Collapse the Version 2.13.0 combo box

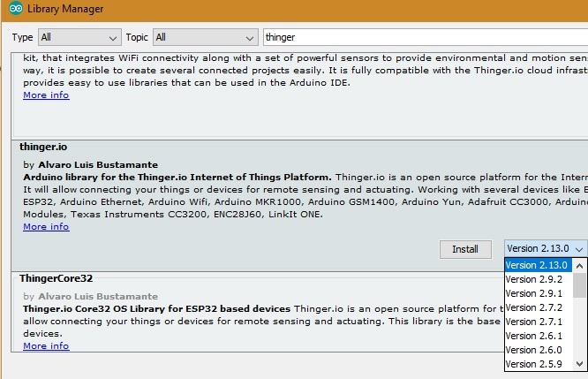point(546,248)
